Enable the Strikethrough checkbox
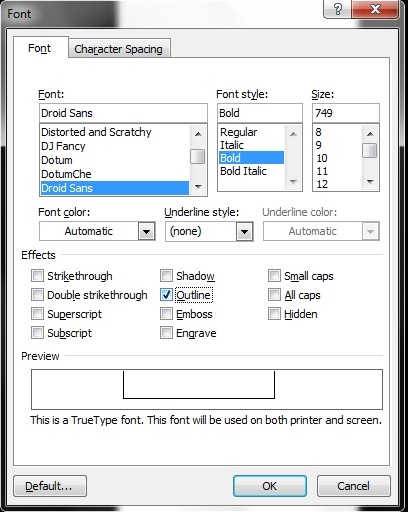 (x=37, y=276)
